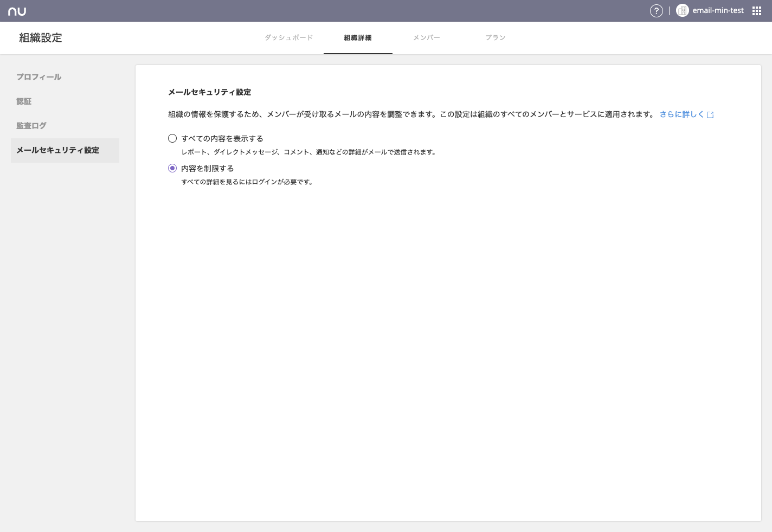
Task: Click the 組織設定 page title
Action: pyautogui.click(x=41, y=38)
